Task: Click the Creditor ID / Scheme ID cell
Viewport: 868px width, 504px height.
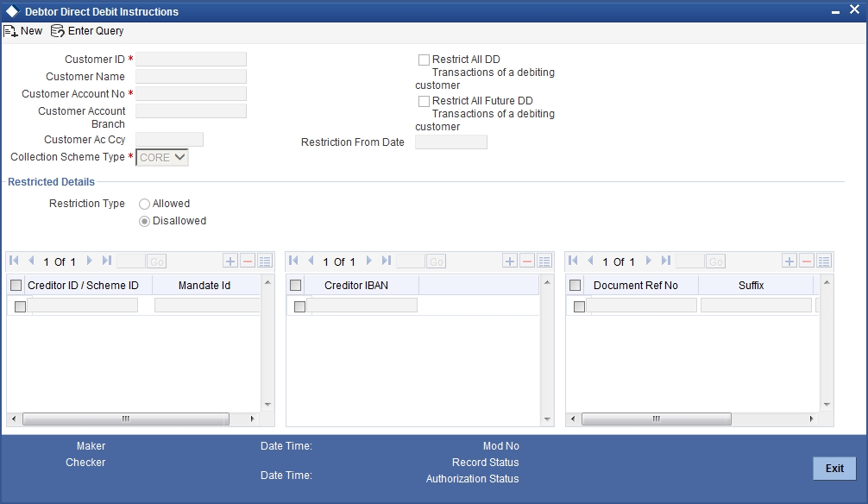Action: 83,306
